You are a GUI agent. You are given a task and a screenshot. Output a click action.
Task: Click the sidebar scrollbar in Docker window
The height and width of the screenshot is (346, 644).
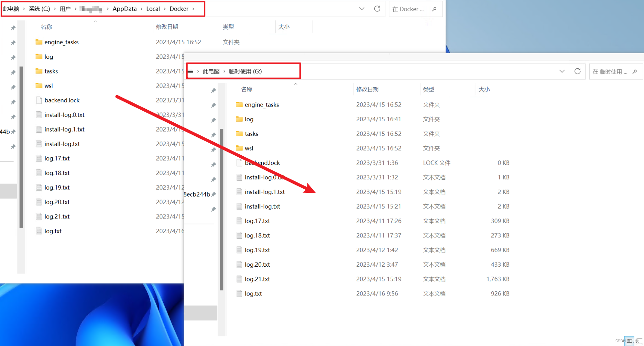tap(21, 147)
